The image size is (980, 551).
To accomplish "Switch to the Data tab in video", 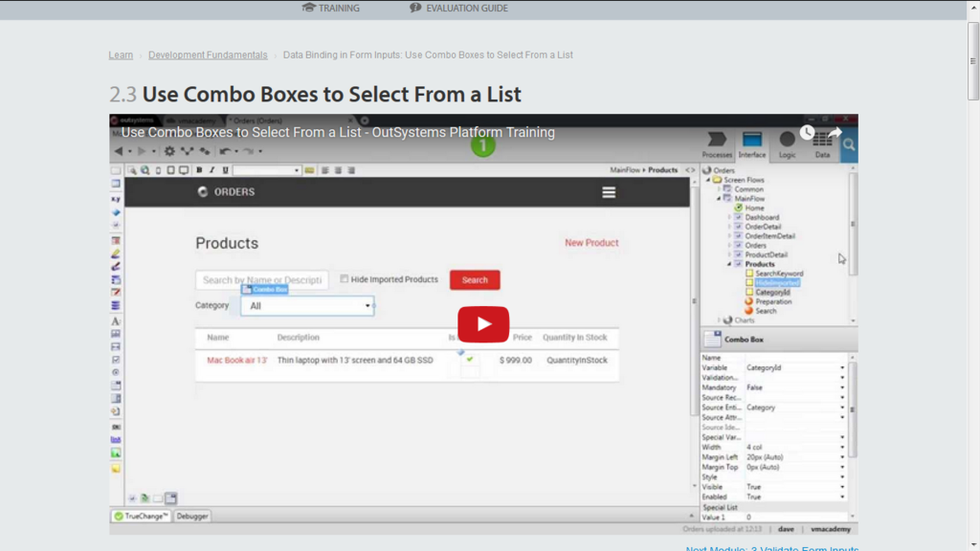I will click(822, 145).
